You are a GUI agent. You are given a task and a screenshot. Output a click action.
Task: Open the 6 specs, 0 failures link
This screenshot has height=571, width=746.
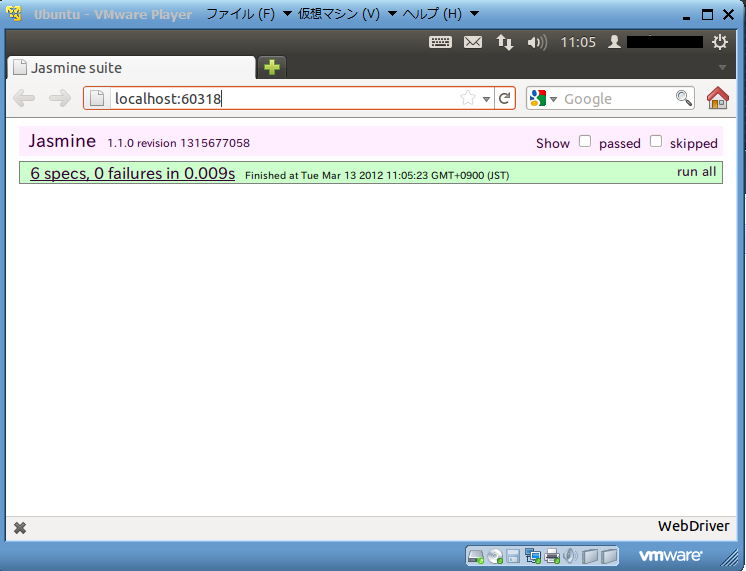pos(132,173)
